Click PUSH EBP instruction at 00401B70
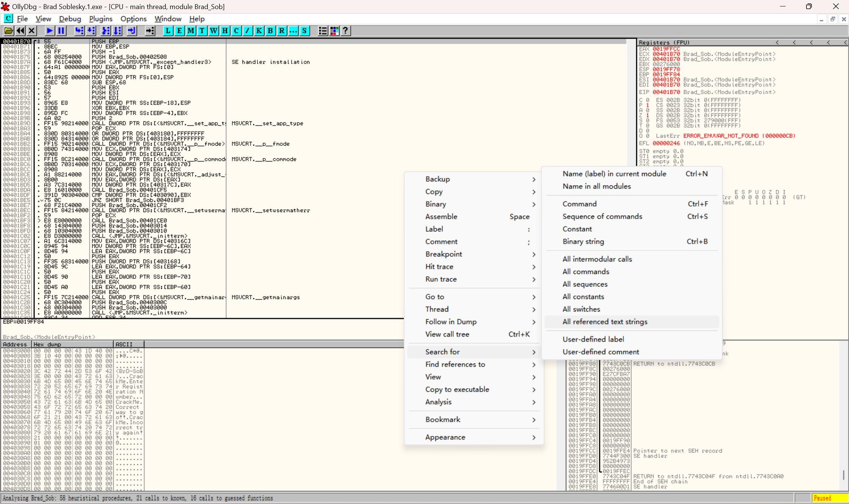Image resolution: width=849 pixels, height=504 pixels. coord(105,41)
